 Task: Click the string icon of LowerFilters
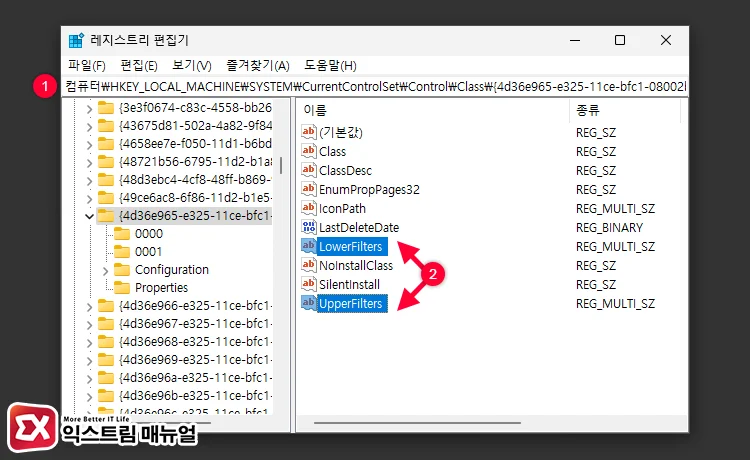click(x=309, y=246)
